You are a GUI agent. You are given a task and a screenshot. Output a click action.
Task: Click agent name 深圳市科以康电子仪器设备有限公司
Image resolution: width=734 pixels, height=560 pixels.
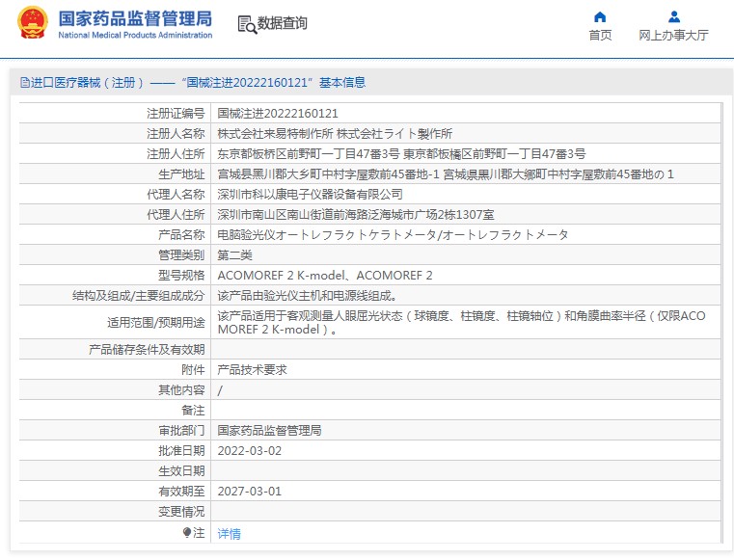click(x=310, y=194)
